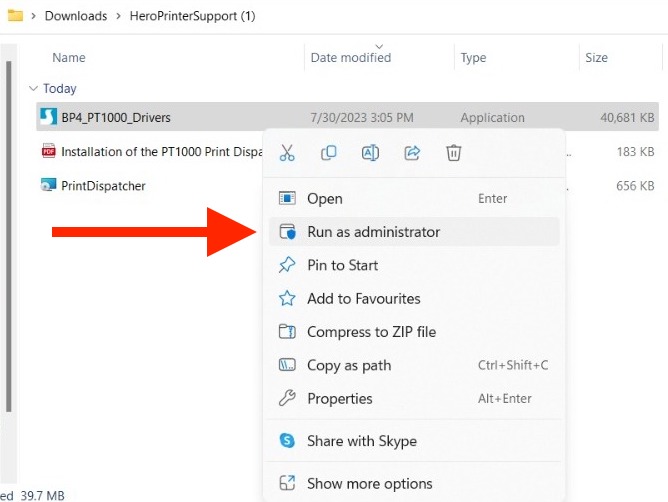Select the PrintDispatcher file icon
This screenshot has height=502, width=668.
pos(48,185)
